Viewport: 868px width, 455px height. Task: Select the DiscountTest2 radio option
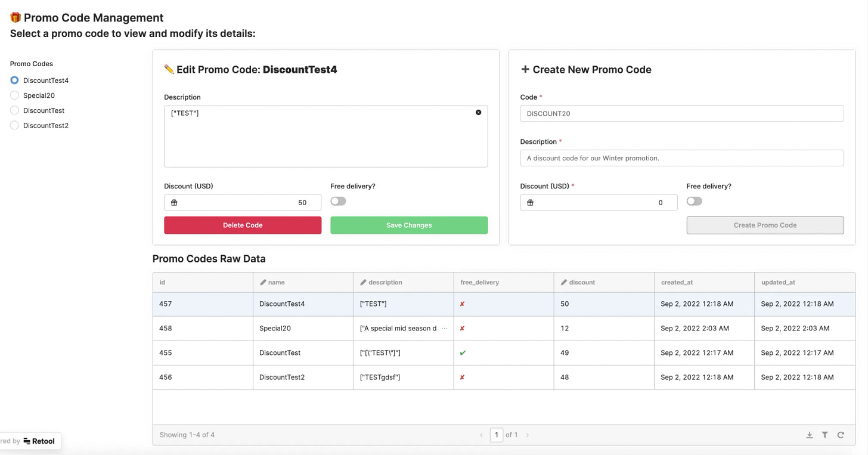click(14, 126)
